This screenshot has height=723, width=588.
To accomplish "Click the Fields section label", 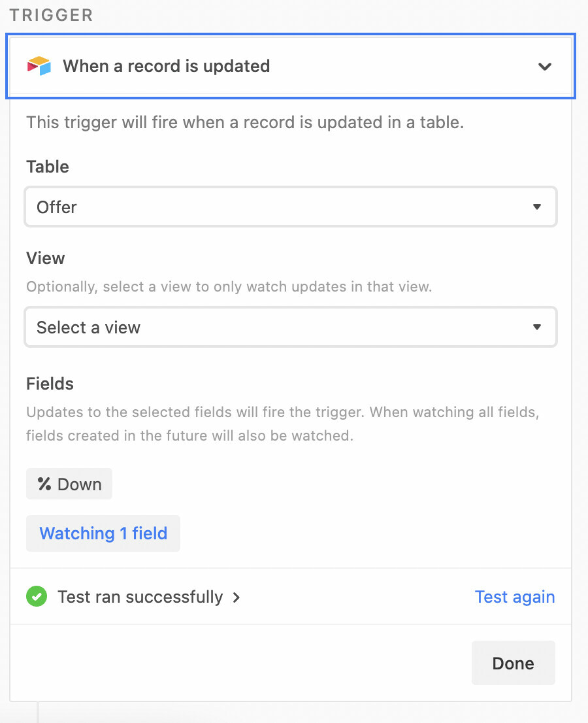I will [x=50, y=384].
